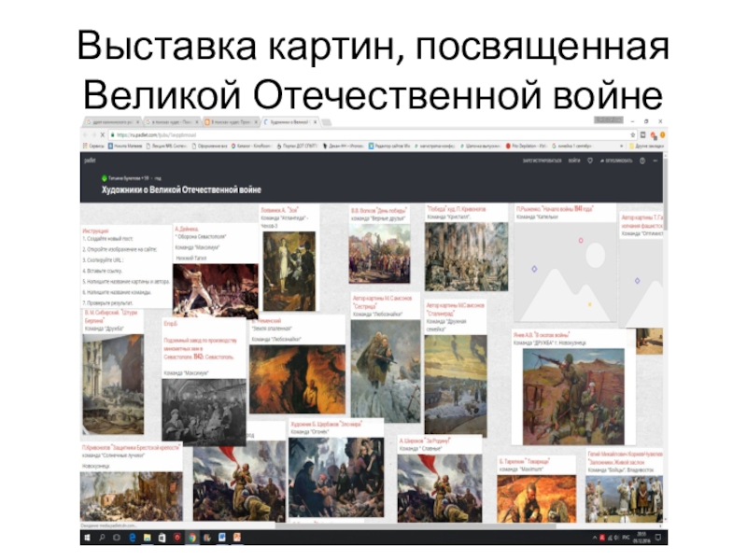
Task: Click the Windows Start button
Action: coord(87,538)
